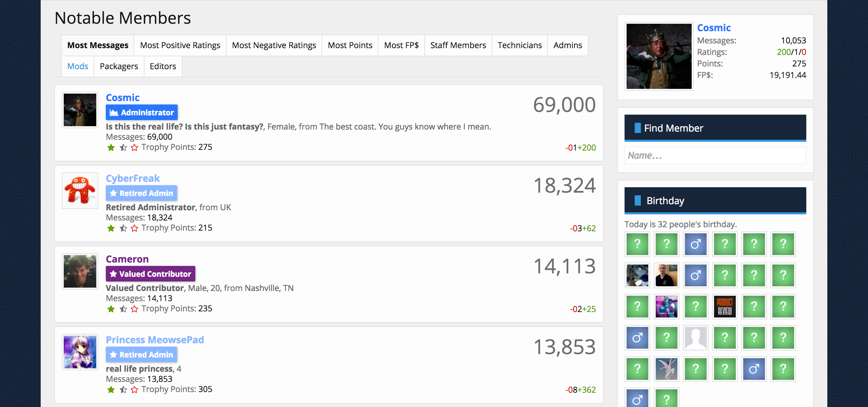Image resolution: width=868 pixels, height=407 pixels.
Task: Open blue male-symbol avatar in first birthday row
Action: coord(696,244)
